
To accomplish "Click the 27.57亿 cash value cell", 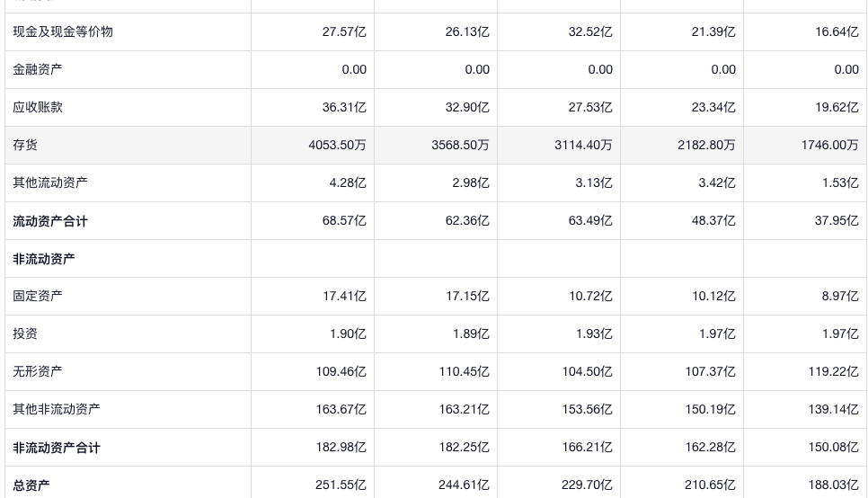I will click(x=344, y=31).
